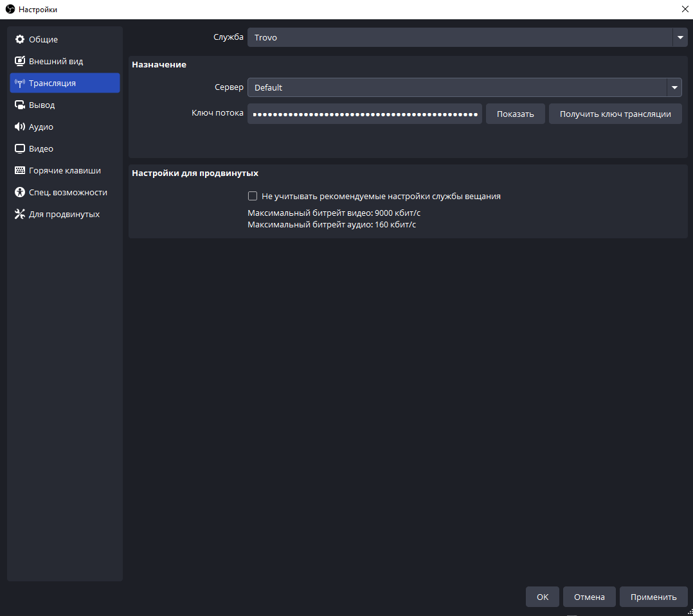This screenshot has height=616, width=693.
Task: Click the Вывод output icon
Action: 19,105
